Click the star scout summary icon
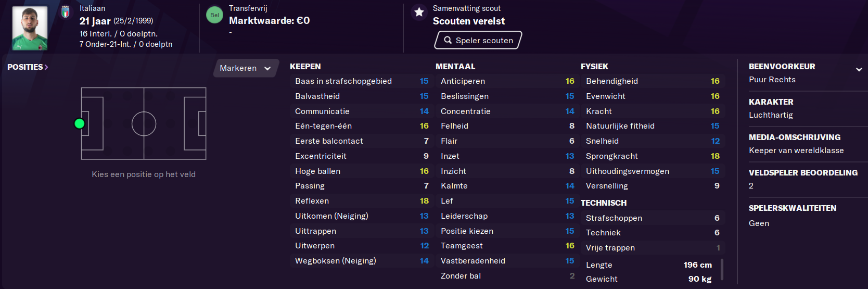The width and height of the screenshot is (868, 289). pos(419,12)
